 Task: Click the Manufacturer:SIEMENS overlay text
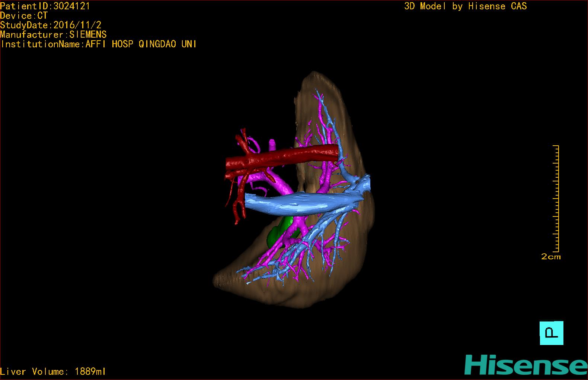[x=53, y=35]
